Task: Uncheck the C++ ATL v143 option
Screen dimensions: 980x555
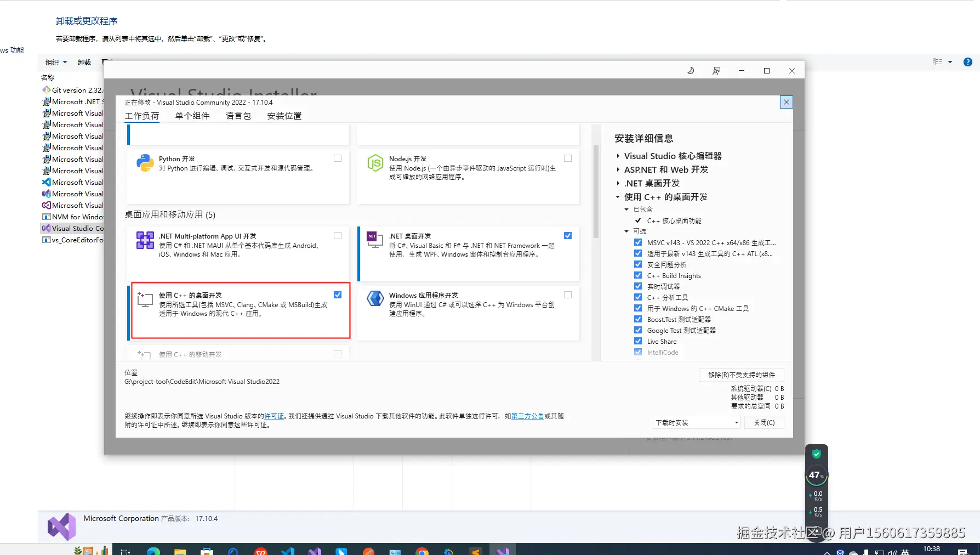Action: [638, 253]
